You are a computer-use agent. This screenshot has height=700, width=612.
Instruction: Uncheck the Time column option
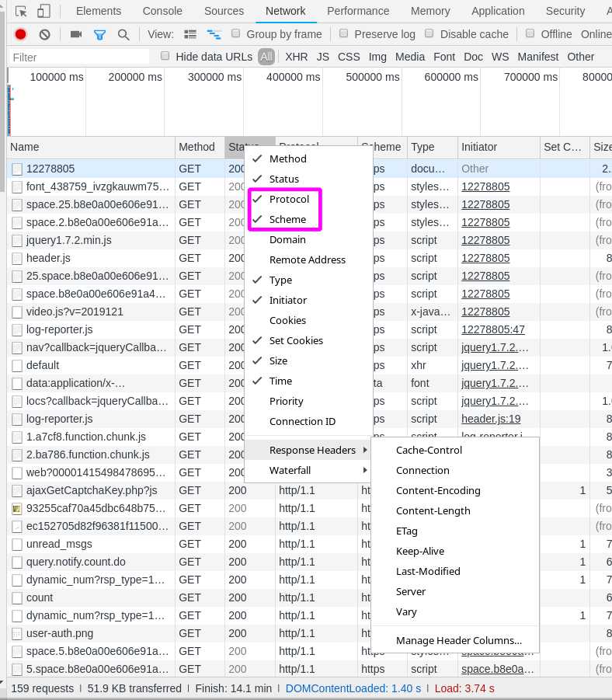tap(309, 381)
